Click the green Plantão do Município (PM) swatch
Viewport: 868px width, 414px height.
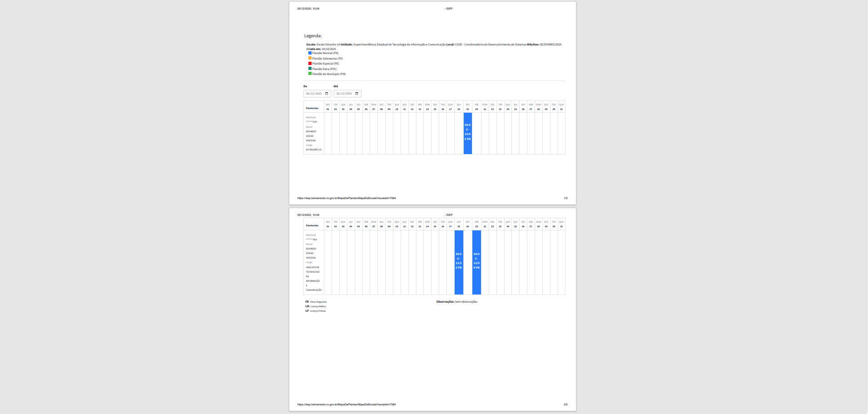[310, 74]
